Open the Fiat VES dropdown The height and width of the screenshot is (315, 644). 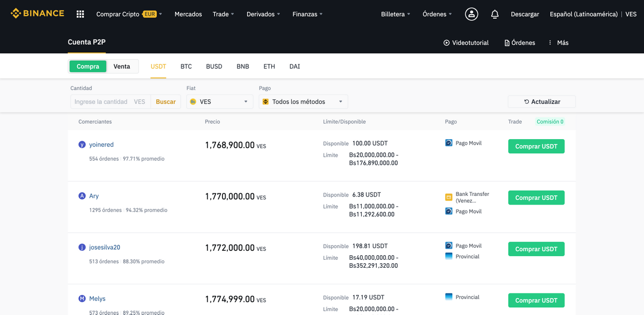219,101
